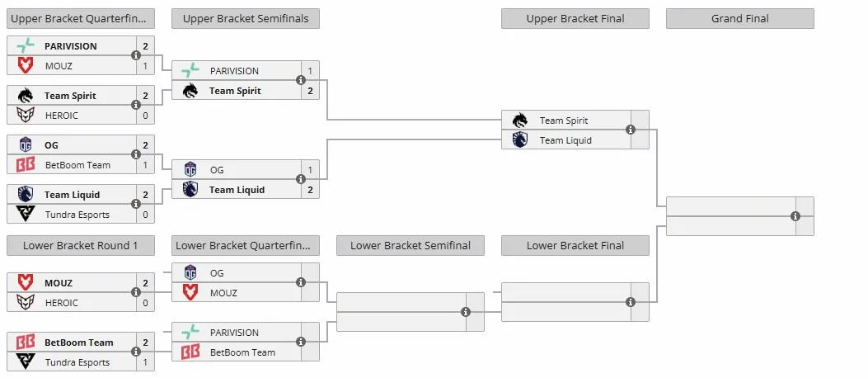Open info for Team Liquid vs Tundra Esports

[x=136, y=204]
